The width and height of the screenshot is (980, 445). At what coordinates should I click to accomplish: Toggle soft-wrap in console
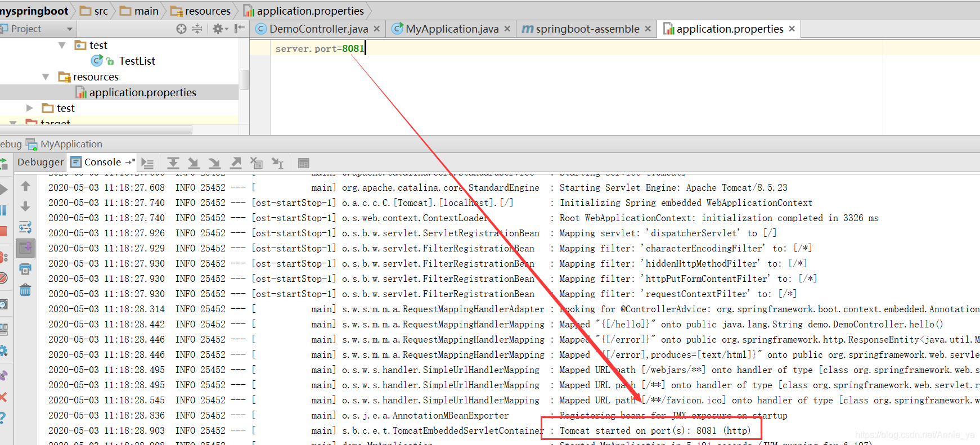(25, 227)
